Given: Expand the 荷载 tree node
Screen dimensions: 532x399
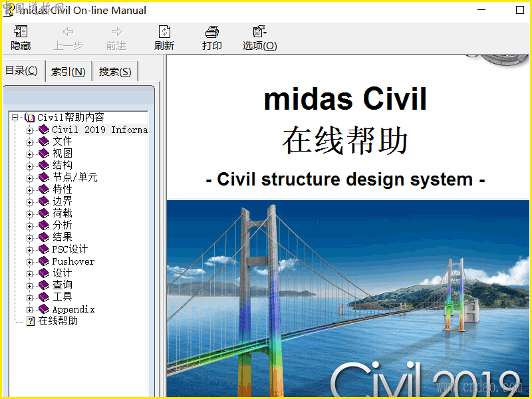Looking at the screenshot, I should click(29, 214).
